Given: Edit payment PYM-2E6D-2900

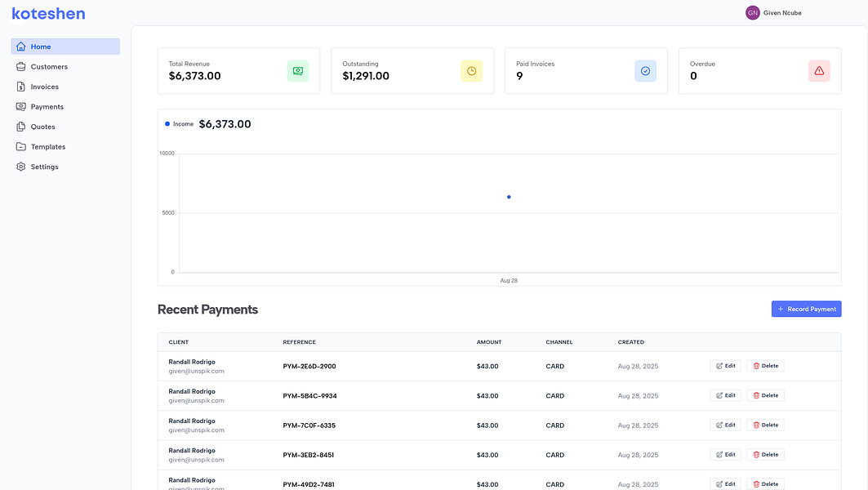Looking at the screenshot, I should pyautogui.click(x=725, y=366).
